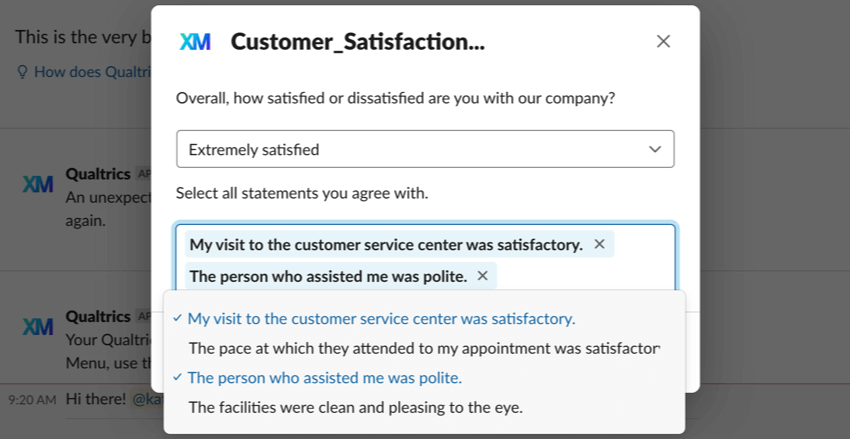Image resolution: width=850 pixels, height=439 pixels.
Task: Deselect 'My visit to the customer service center' option
Action: [381, 319]
